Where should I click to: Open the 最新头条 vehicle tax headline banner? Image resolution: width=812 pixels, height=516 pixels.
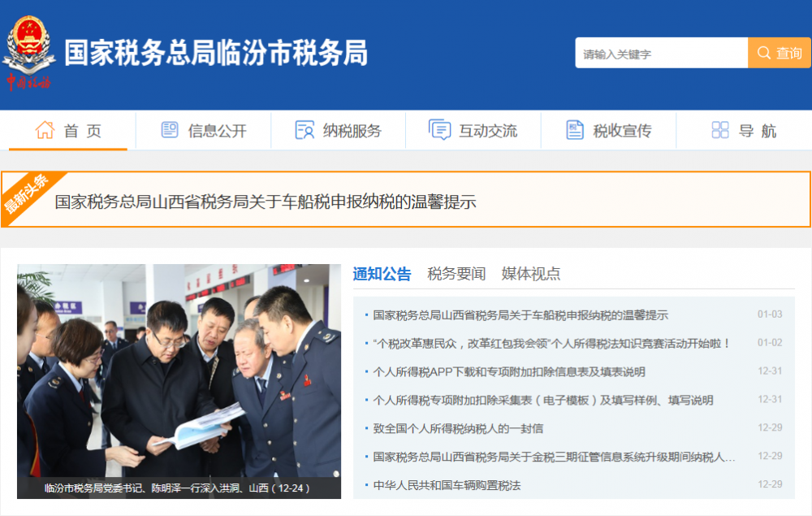406,199
